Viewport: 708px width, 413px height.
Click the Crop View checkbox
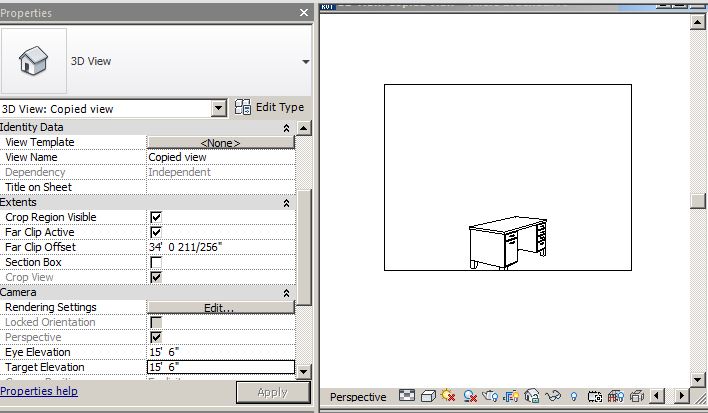pyautogui.click(x=156, y=277)
